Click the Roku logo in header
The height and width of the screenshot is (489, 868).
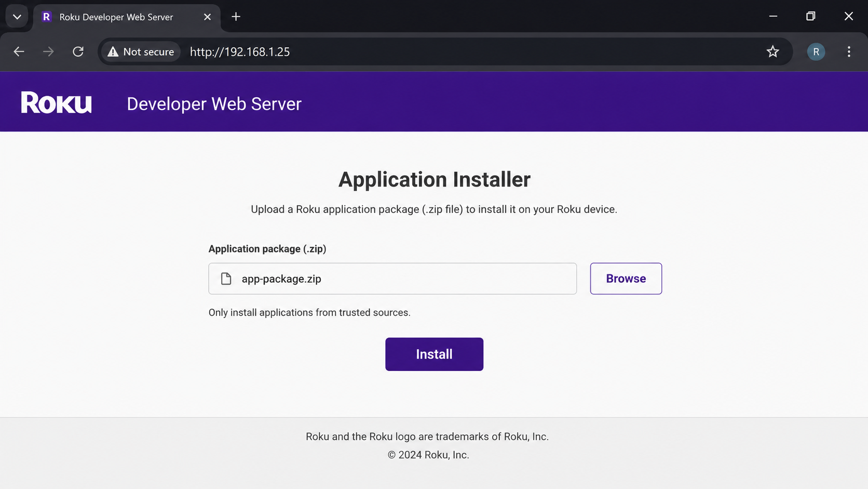(x=56, y=102)
